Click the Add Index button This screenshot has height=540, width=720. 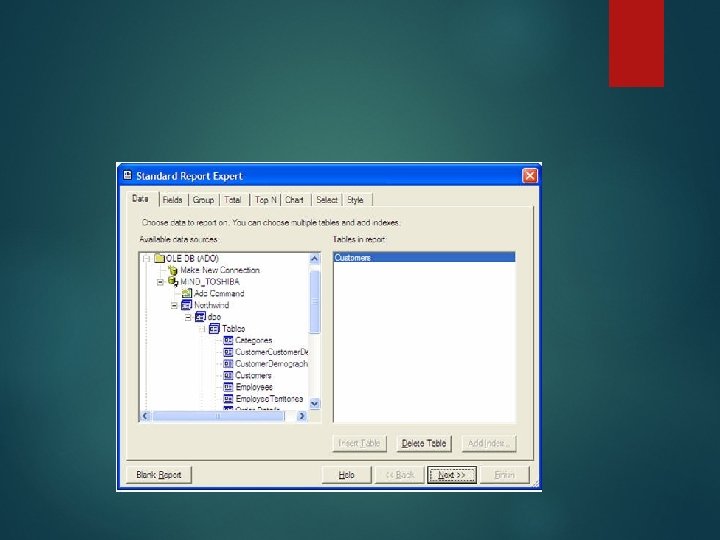pyautogui.click(x=489, y=444)
